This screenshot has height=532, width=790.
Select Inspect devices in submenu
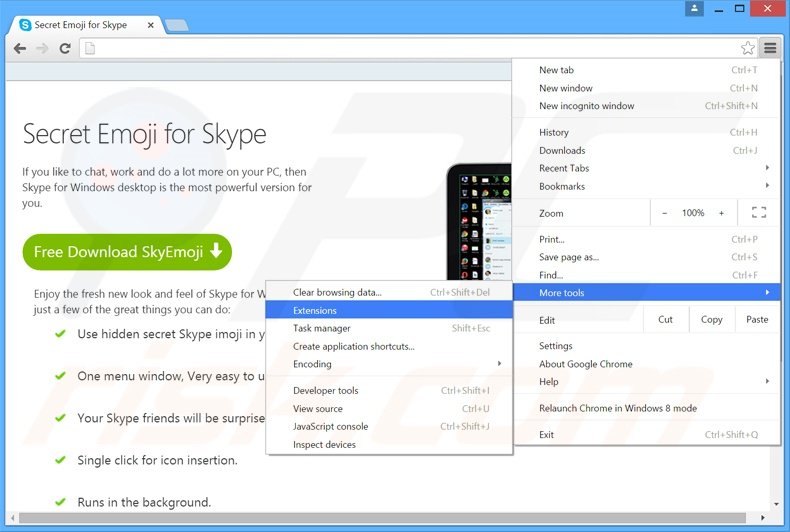(x=389, y=445)
